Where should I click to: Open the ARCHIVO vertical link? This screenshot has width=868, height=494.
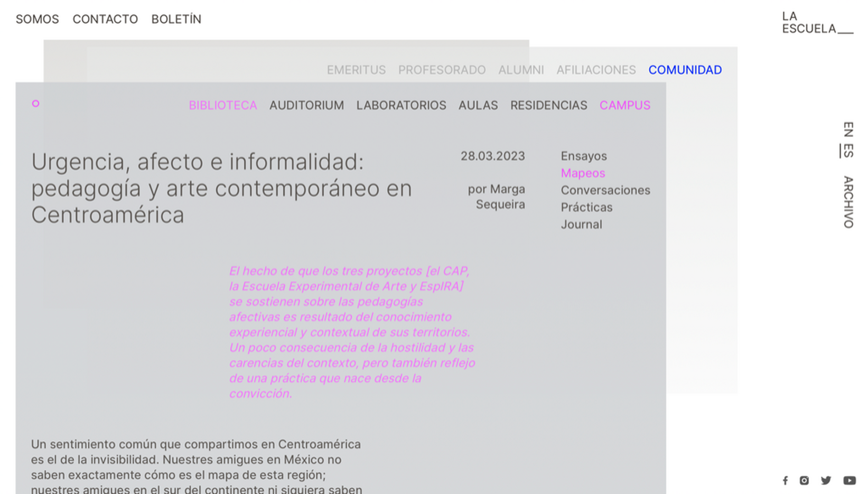(x=848, y=202)
